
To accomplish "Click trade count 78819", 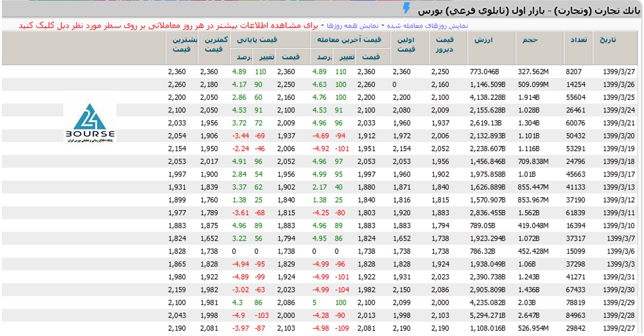I will (x=576, y=302).
